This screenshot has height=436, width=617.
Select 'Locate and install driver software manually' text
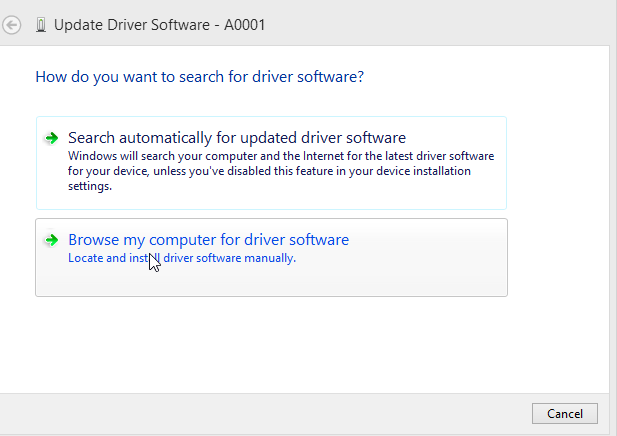pos(182,258)
